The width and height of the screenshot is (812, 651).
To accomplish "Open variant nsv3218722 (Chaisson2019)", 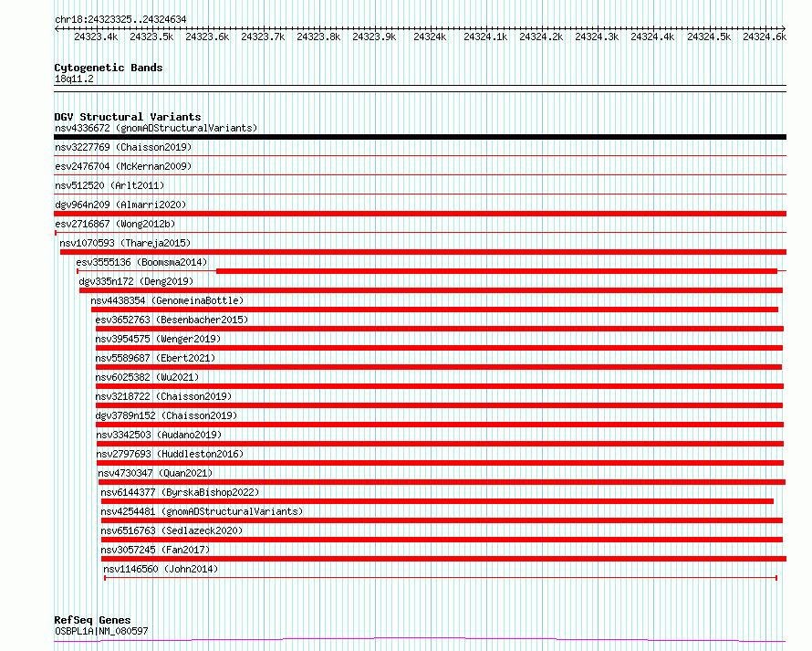I will [x=163, y=396].
